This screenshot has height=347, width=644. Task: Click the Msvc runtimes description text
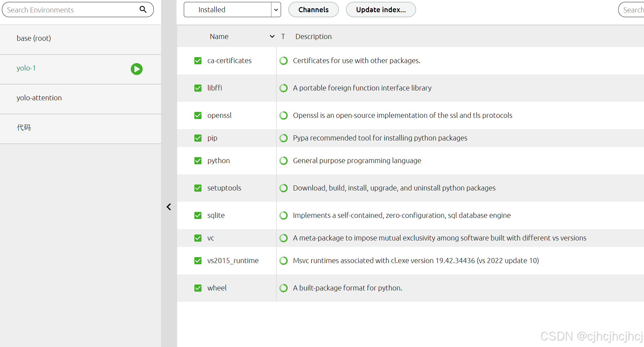coord(416,261)
